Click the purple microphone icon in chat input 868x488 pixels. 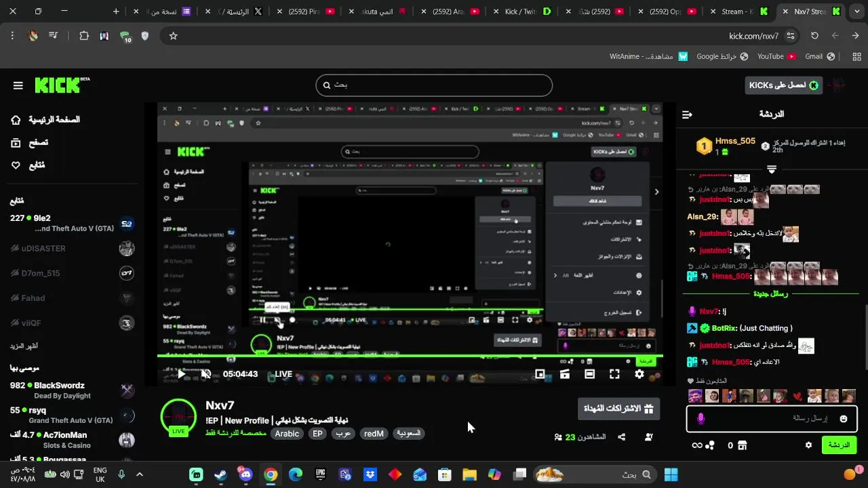point(701,419)
